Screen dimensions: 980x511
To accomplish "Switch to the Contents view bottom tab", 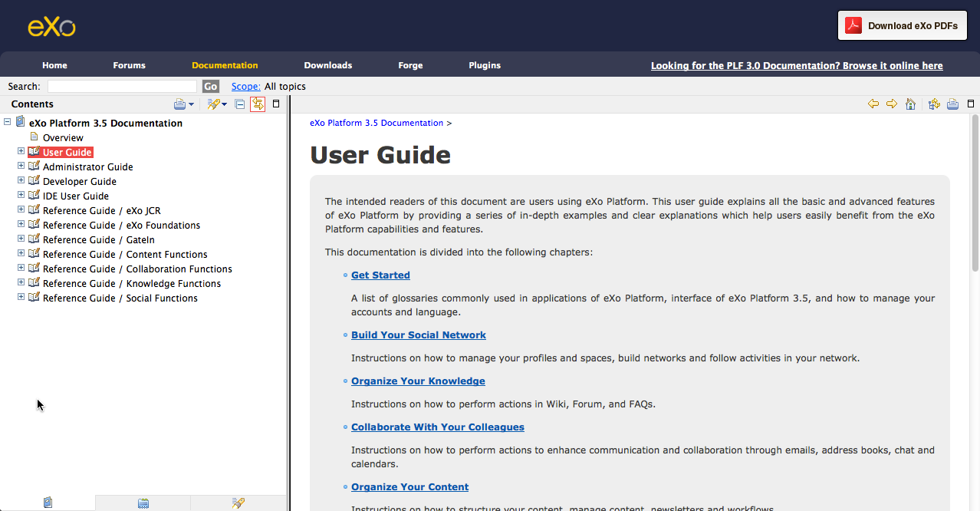I will coord(48,503).
